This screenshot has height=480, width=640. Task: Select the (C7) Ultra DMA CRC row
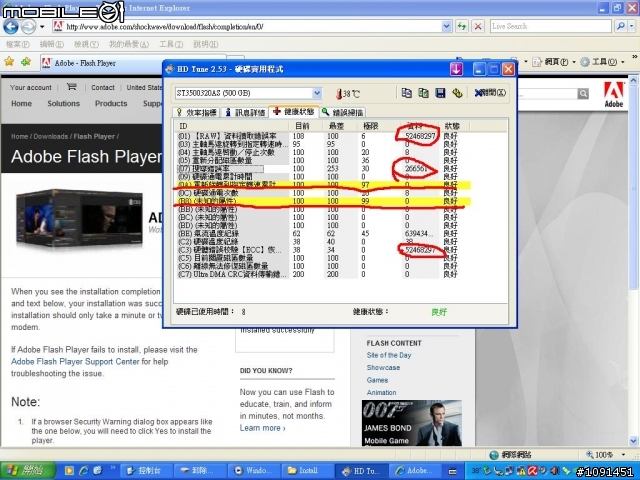pyautogui.click(x=318, y=274)
